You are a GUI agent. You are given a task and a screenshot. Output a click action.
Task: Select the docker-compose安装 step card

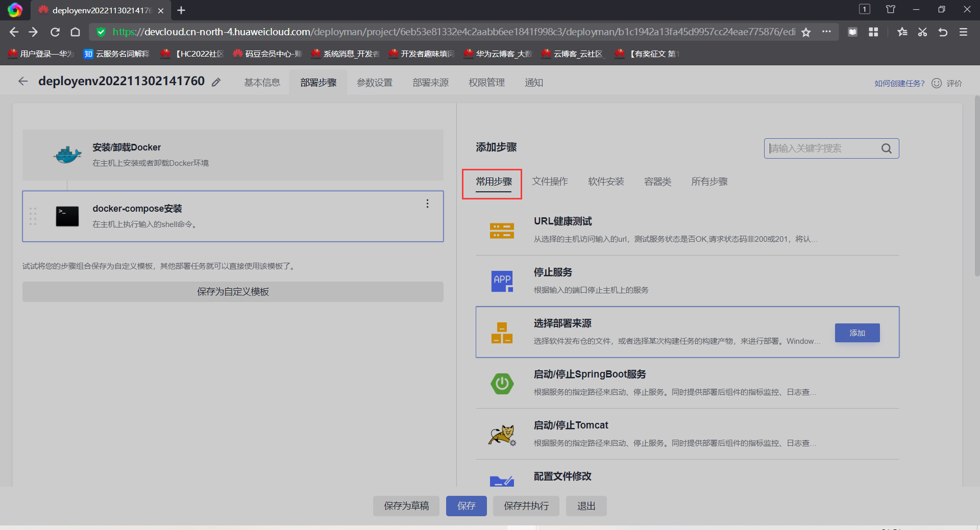pos(233,216)
